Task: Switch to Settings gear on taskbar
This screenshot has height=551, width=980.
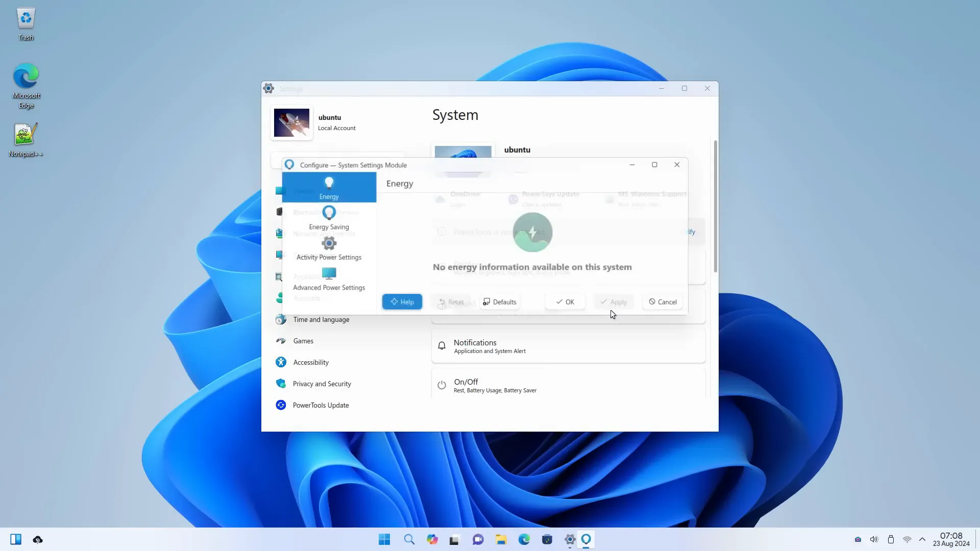Action: tap(570, 540)
